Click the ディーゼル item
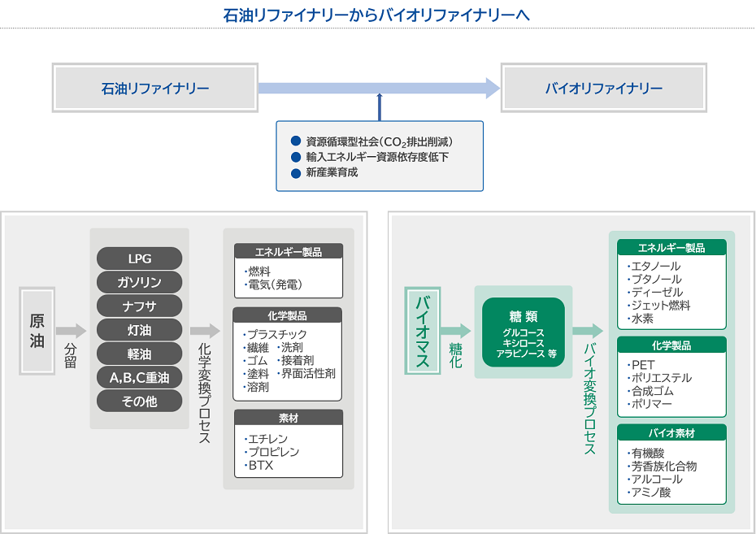The height and width of the screenshot is (534, 756). pyautogui.click(x=655, y=292)
